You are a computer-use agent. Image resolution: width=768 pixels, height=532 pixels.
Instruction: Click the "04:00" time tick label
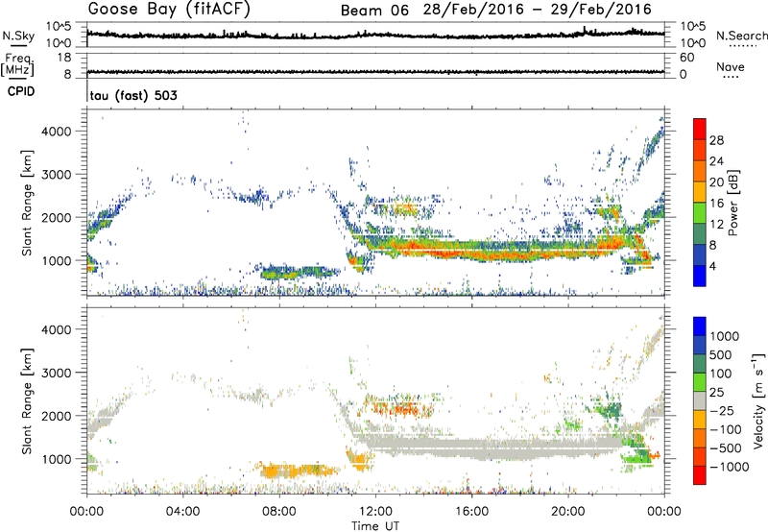pyautogui.click(x=182, y=512)
